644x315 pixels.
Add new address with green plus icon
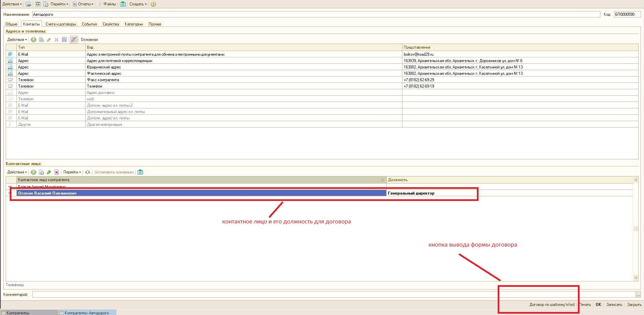point(34,40)
